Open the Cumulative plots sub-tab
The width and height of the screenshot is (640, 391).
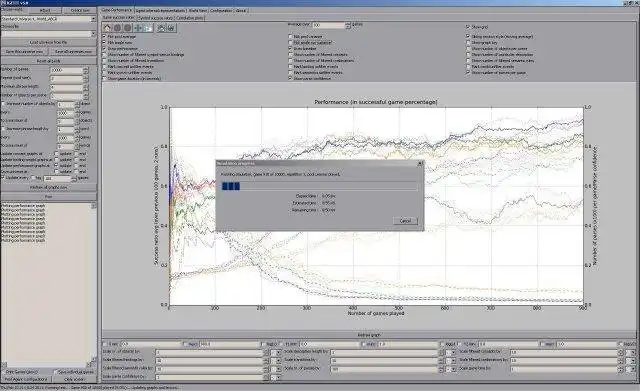[x=190, y=18]
